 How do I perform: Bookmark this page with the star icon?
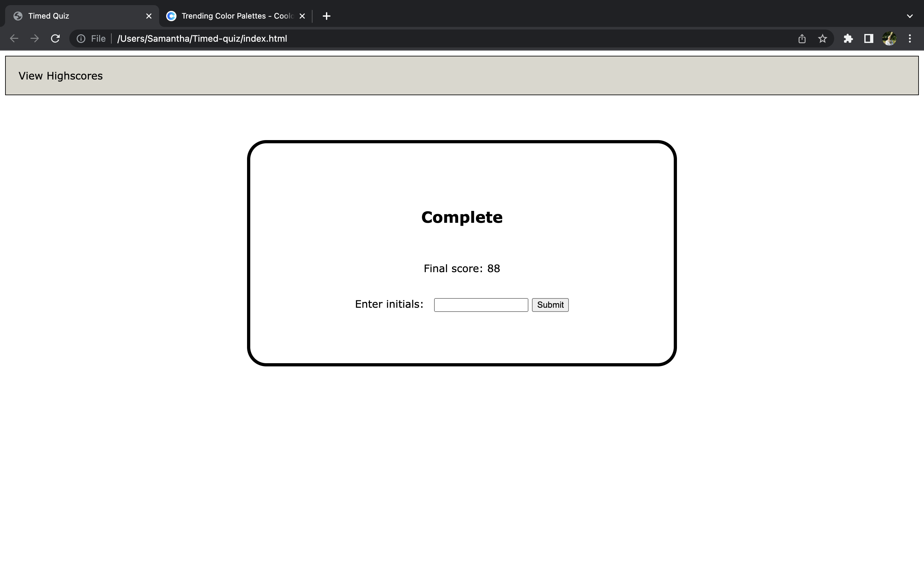pos(822,38)
